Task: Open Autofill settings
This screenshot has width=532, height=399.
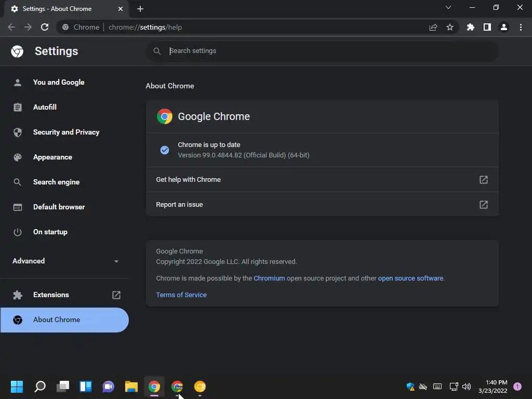Action: (x=64, y=107)
